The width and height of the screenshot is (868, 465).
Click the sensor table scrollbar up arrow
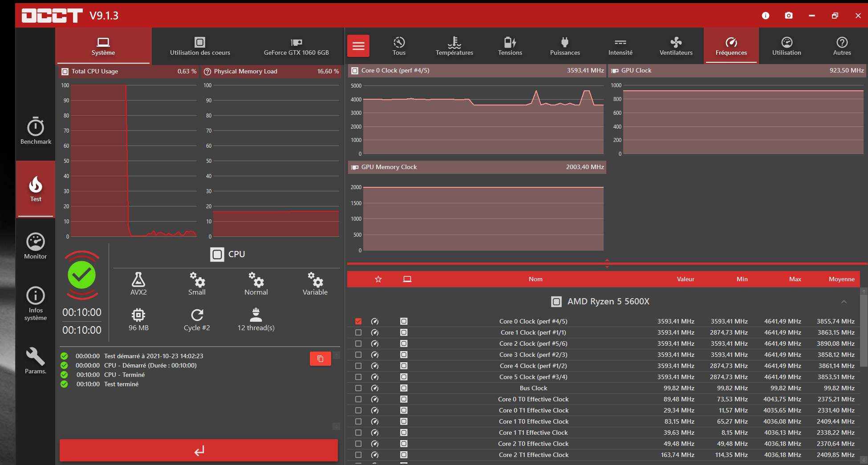pos(864,291)
